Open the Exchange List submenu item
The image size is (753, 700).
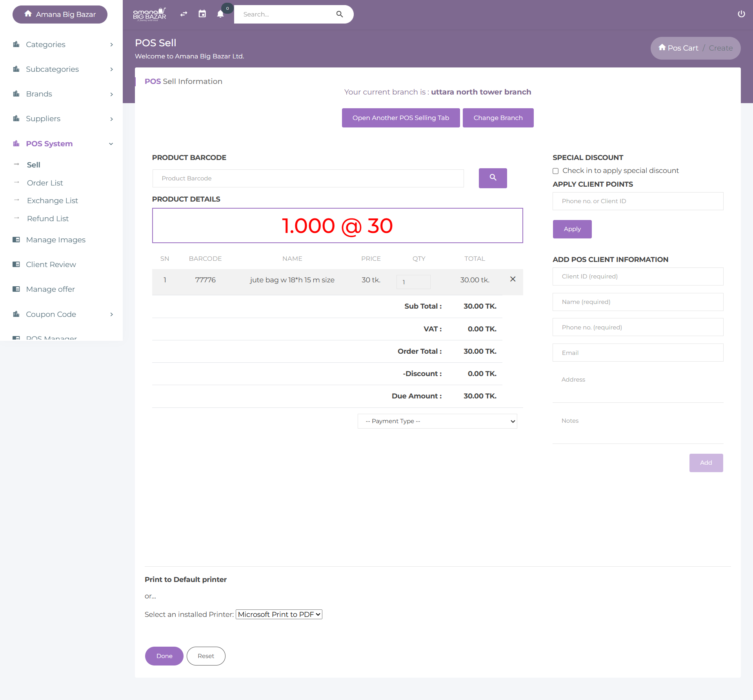pyautogui.click(x=53, y=200)
